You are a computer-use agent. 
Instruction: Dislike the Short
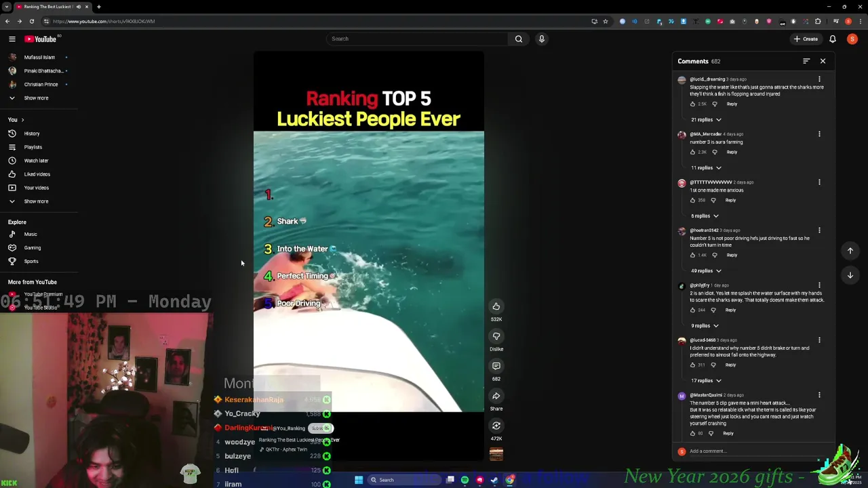pyautogui.click(x=496, y=336)
